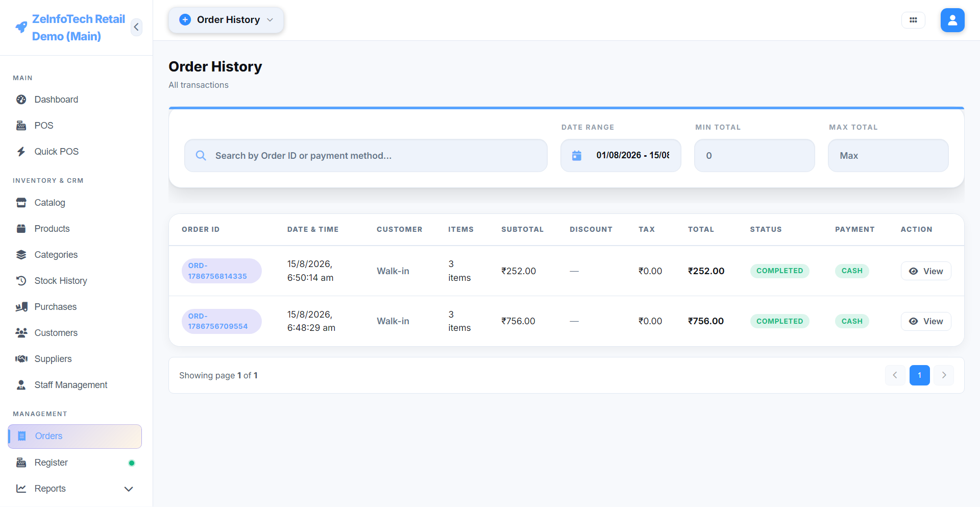980x507 pixels.
Task: Collapse the sidebar with the chevron button
Action: point(136,27)
